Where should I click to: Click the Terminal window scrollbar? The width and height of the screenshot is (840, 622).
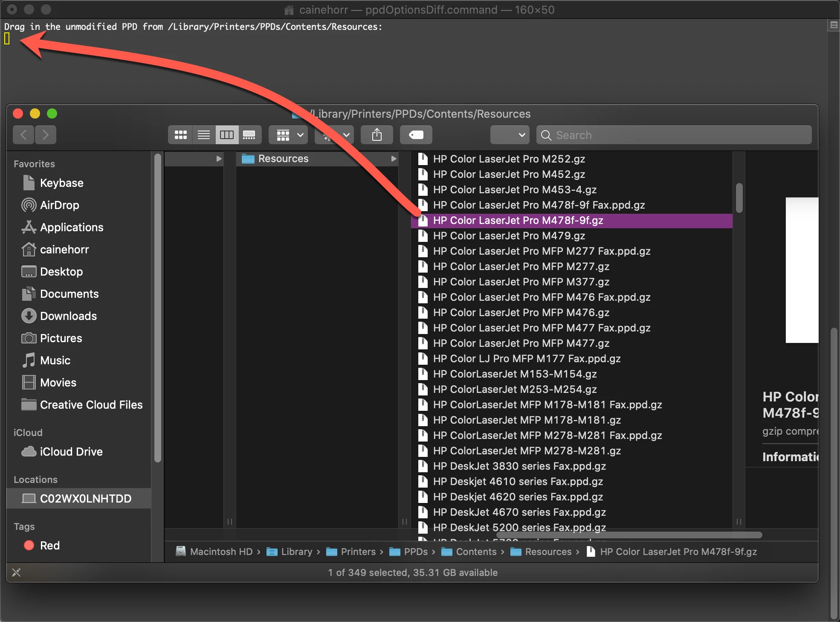click(834, 474)
